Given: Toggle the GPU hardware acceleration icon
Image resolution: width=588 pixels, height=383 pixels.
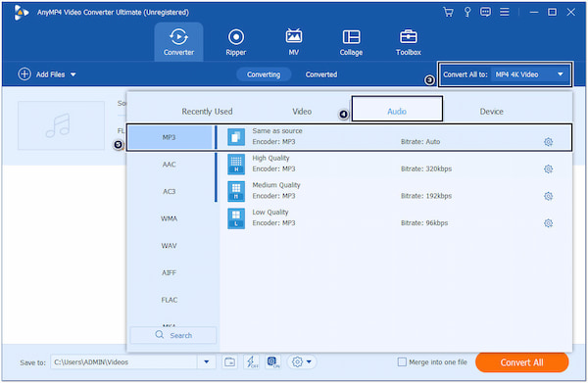Looking at the screenshot, I should [x=273, y=362].
